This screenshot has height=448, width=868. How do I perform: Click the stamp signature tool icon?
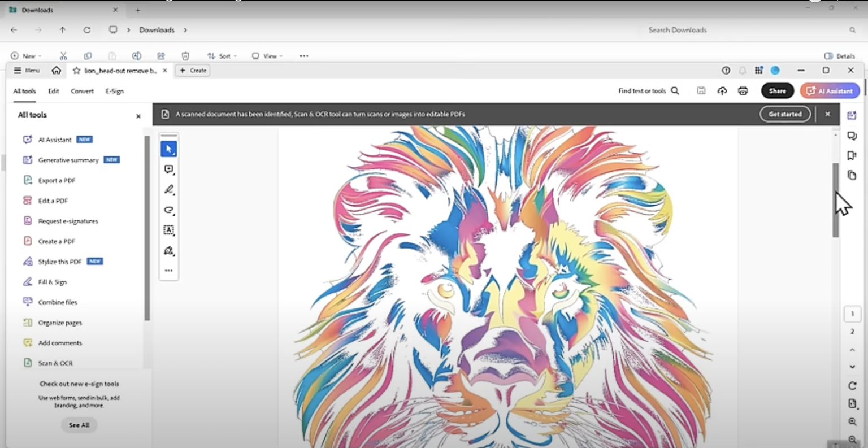pyautogui.click(x=168, y=251)
